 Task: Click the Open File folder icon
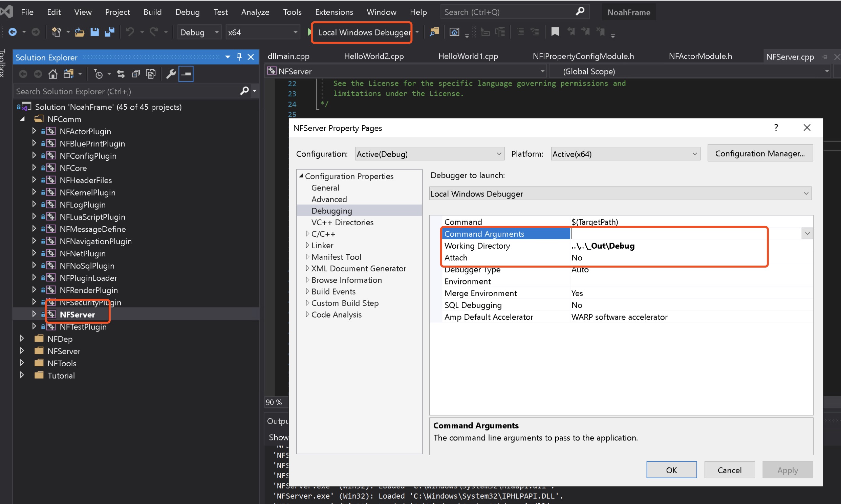[x=80, y=32]
